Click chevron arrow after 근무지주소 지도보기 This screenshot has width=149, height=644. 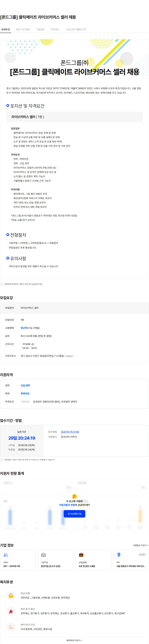point(74,356)
